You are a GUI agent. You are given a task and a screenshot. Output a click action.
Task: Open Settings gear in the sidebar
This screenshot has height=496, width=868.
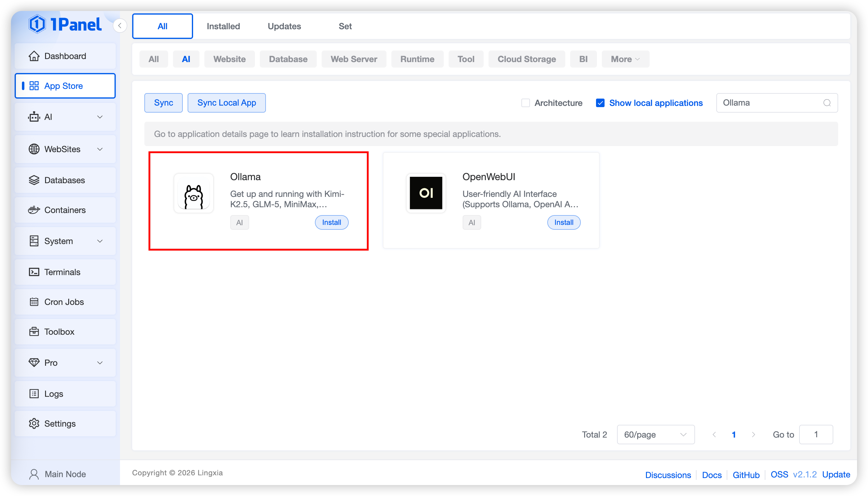34,424
